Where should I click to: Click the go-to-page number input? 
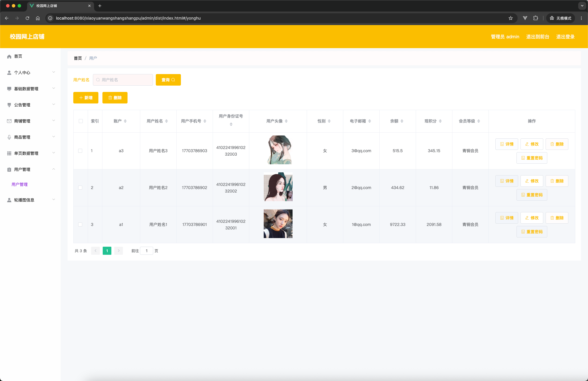pyautogui.click(x=147, y=251)
